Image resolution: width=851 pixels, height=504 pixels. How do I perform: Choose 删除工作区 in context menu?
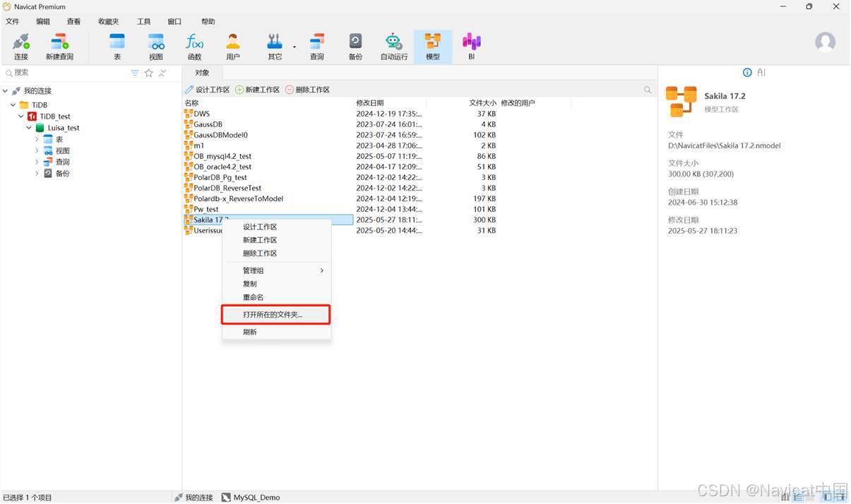pos(276,253)
